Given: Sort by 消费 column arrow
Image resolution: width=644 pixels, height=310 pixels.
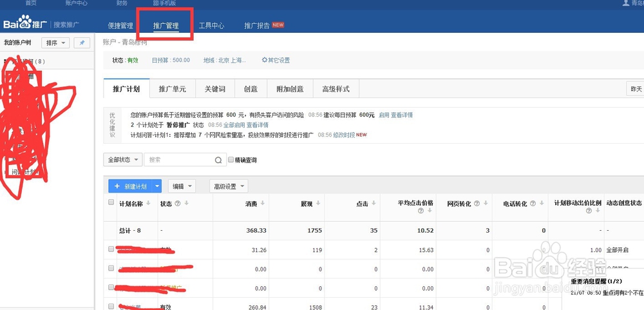Looking at the screenshot, I should 262,203.
